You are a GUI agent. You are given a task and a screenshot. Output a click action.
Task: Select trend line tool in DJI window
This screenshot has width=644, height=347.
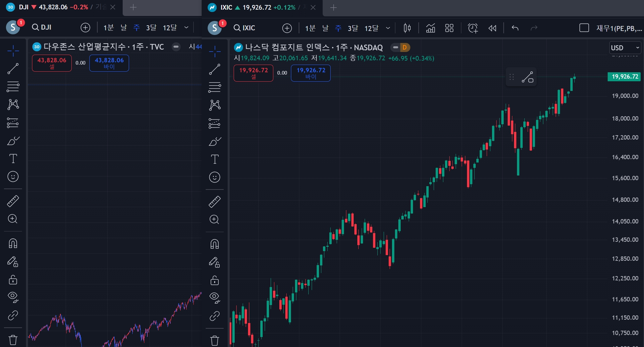tap(13, 69)
